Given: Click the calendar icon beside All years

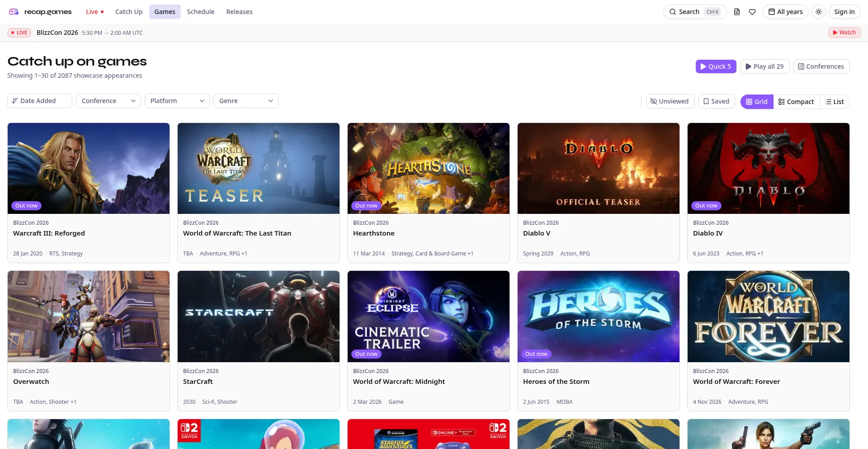Looking at the screenshot, I should pos(772,12).
